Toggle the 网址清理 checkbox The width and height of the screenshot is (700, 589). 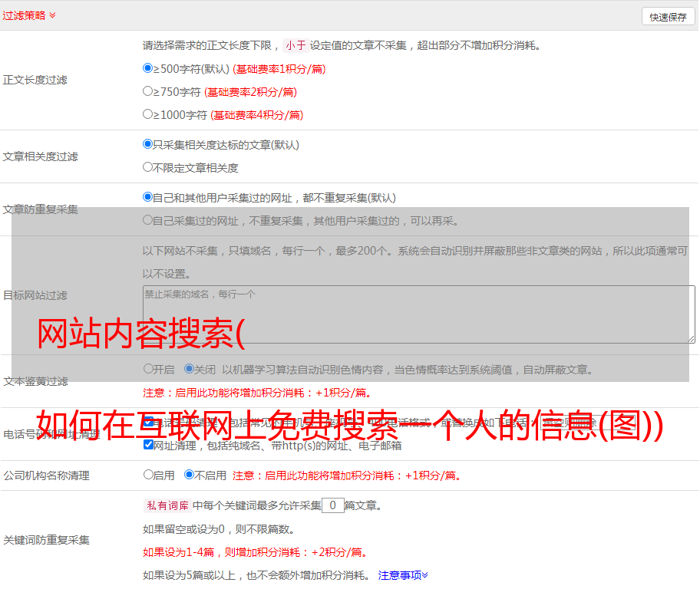[149, 444]
